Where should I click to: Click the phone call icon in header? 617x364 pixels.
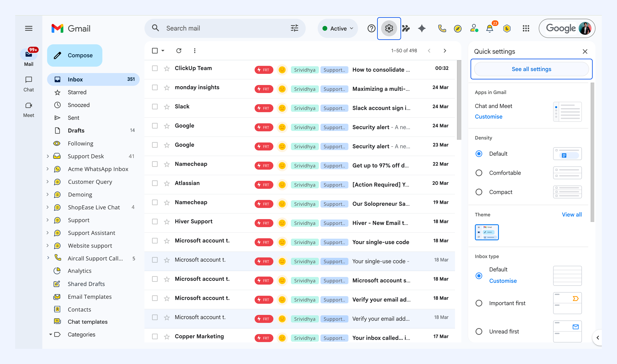pos(442,29)
